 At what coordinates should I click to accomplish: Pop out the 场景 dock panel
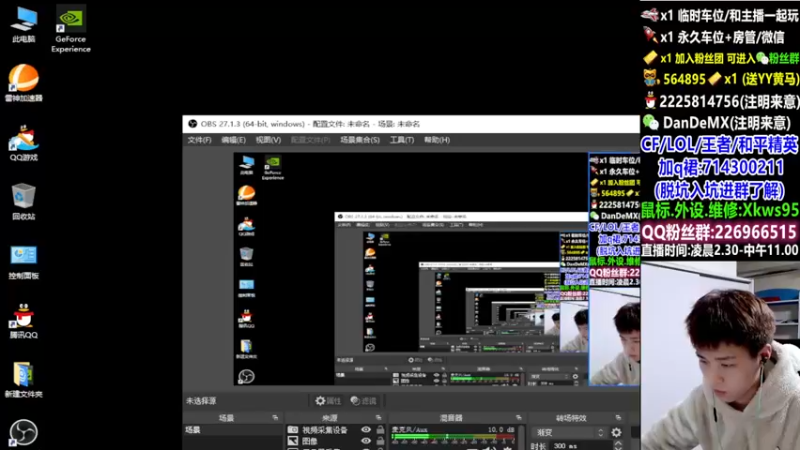point(276,418)
